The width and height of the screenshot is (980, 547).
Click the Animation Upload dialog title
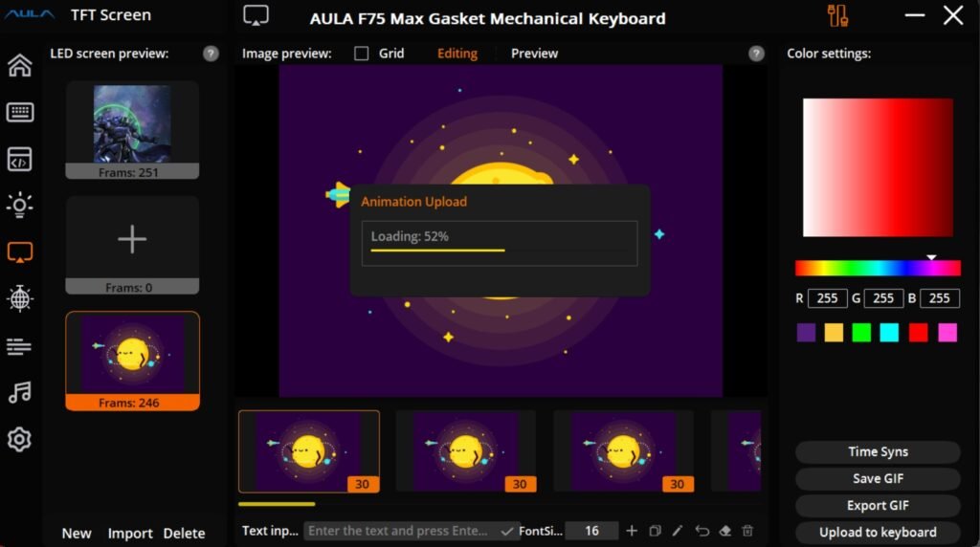click(413, 202)
